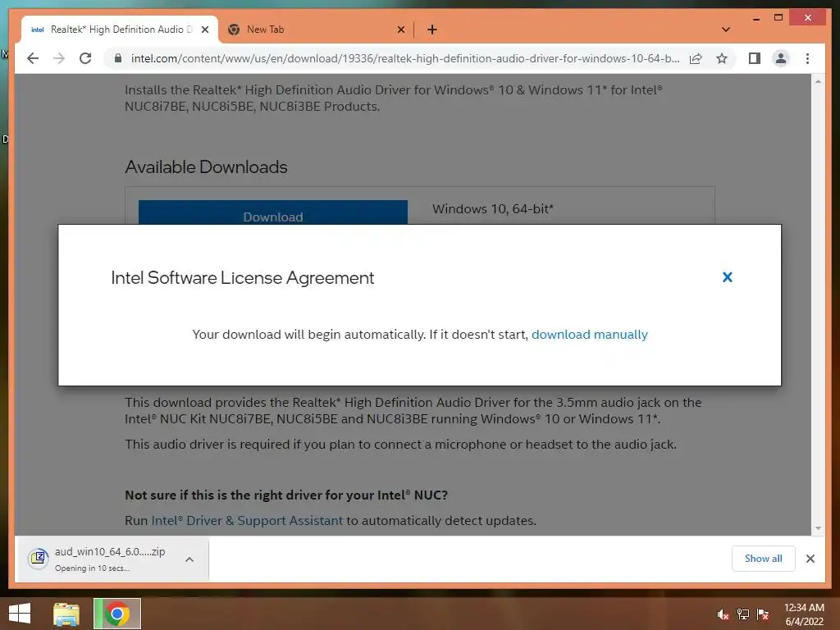Image resolution: width=840 pixels, height=630 pixels.
Task: Close the downloads bar
Action: (810, 559)
